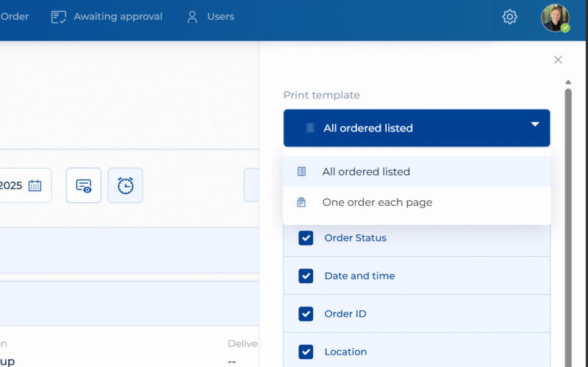
Task: Go to Awaiting approval tab
Action: tap(118, 16)
